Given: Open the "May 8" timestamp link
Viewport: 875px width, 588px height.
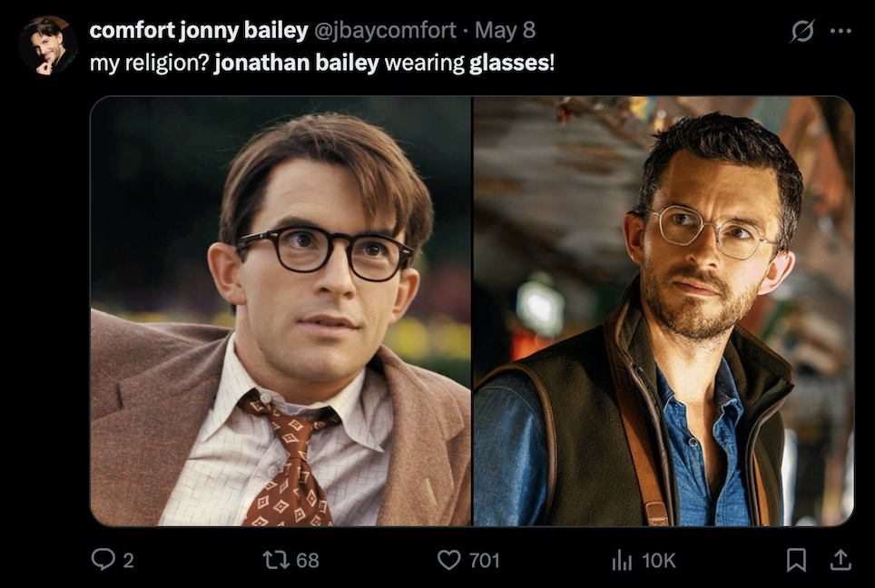Looking at the screenshot, I should click(506, 30).
